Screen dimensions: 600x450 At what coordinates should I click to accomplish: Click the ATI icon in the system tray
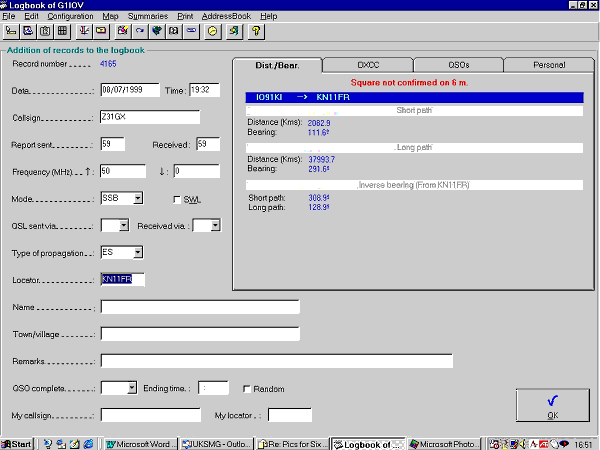[543, 444]
